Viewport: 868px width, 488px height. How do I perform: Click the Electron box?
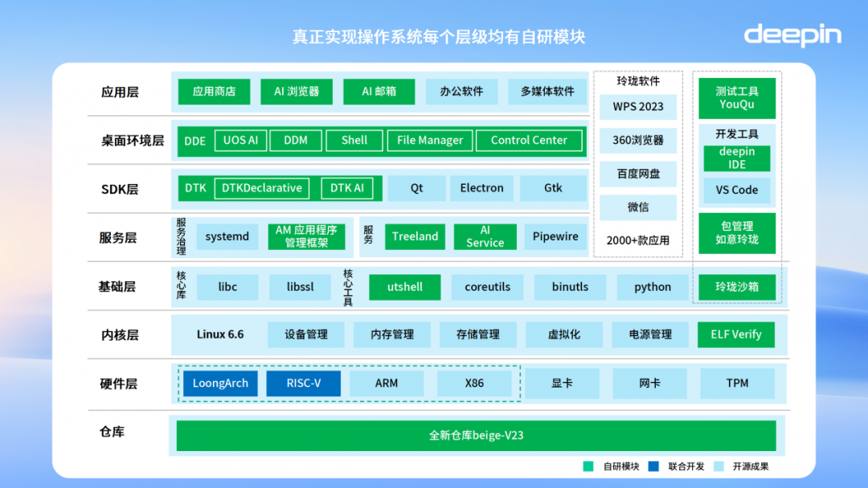tap(481, 188)
